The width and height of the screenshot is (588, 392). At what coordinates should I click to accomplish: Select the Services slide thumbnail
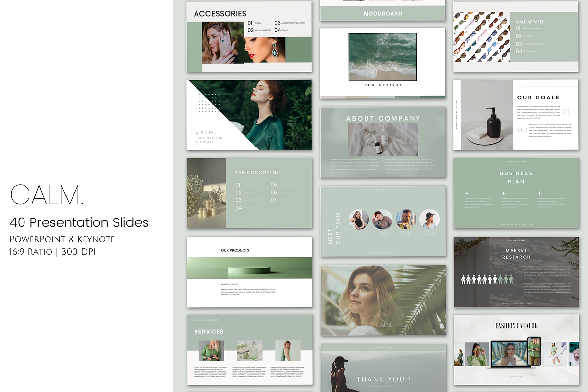pos(249,349)
